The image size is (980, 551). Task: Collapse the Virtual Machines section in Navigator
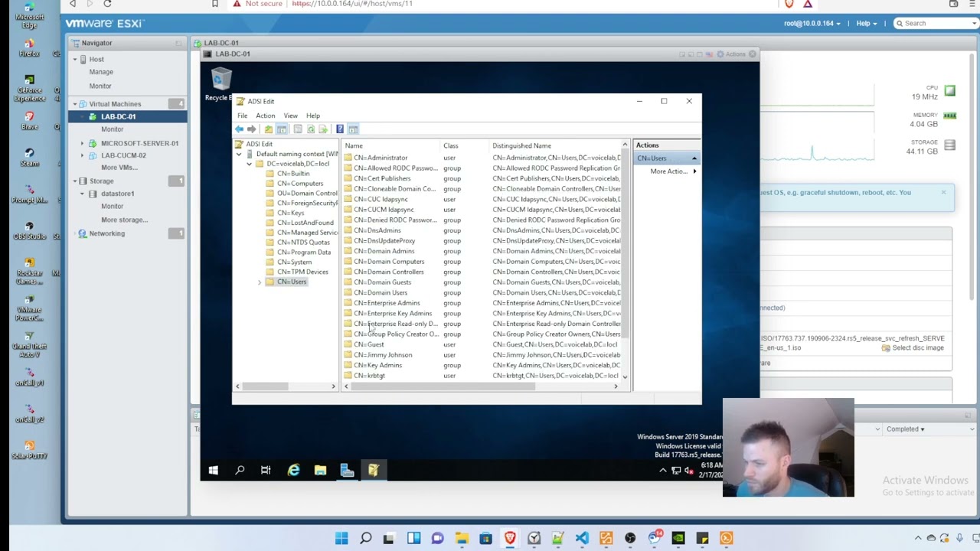(x=75, y=104)
